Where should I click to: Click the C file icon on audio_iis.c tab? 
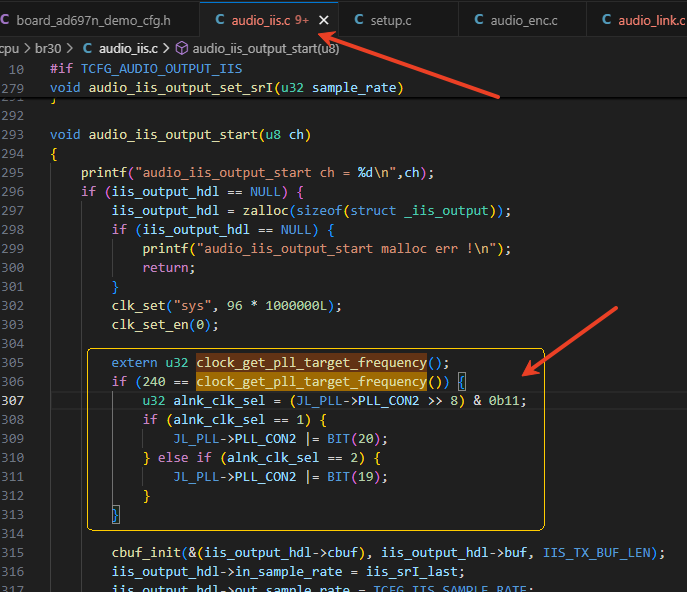point(220,20)
